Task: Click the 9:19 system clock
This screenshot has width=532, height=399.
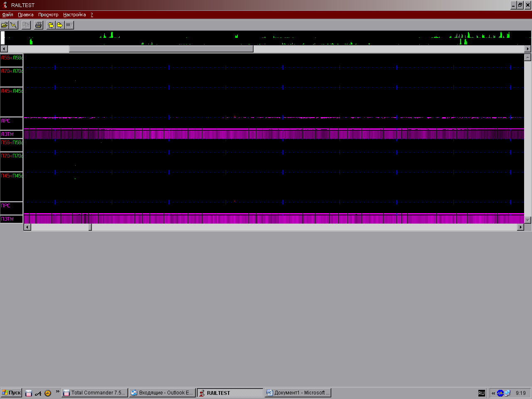Action: (x=521, y=393)
